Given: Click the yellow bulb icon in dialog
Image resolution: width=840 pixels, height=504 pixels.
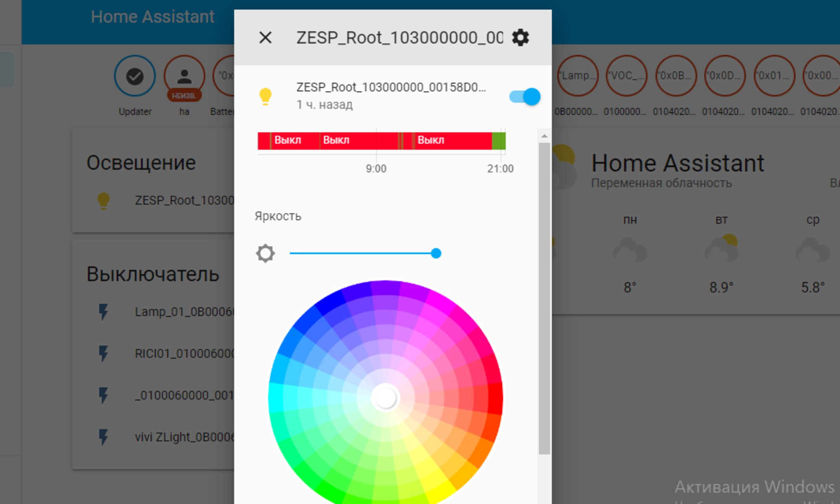Looking at the screenshot, I should [265, 97].
